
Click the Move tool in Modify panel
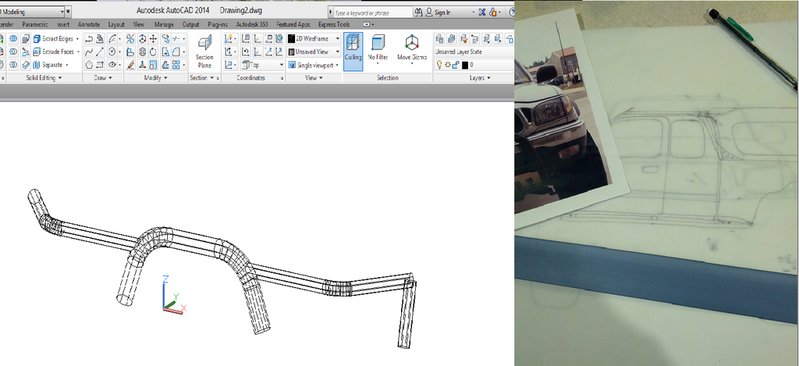tap(153, 39)
